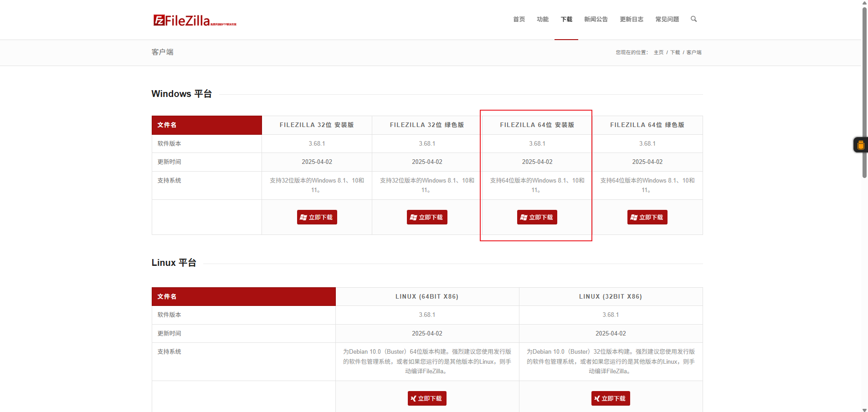
Task: Open 新闻公告 in the top menu
Action: 596,19
